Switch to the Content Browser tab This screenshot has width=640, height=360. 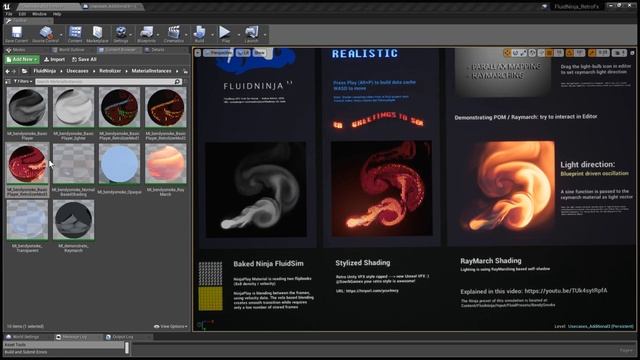pyautogui.click(x=120, y=50)
